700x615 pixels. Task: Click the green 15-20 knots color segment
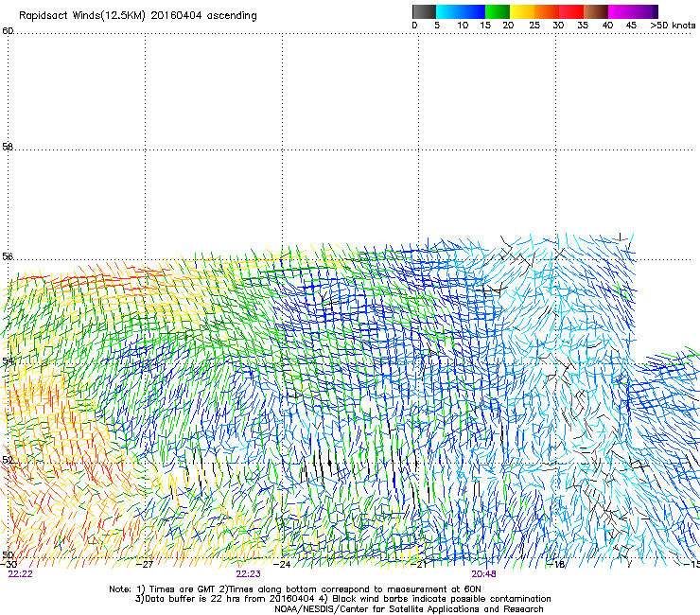(498, 11)
